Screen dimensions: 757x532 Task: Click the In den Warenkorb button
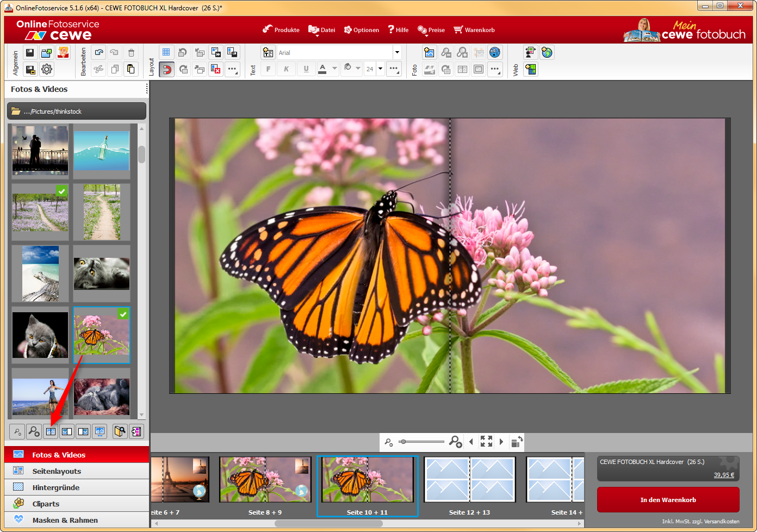(x=668, y=500)
